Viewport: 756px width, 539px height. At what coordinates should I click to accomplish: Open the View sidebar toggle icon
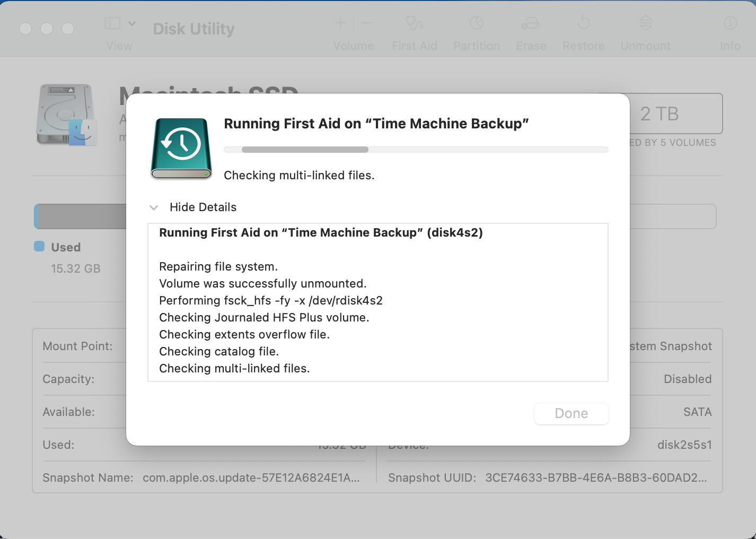tap(112, 23)
